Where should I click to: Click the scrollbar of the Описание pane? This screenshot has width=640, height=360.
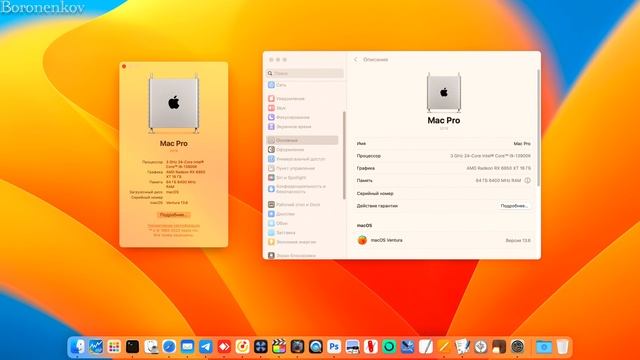click(x=538, y=127)
